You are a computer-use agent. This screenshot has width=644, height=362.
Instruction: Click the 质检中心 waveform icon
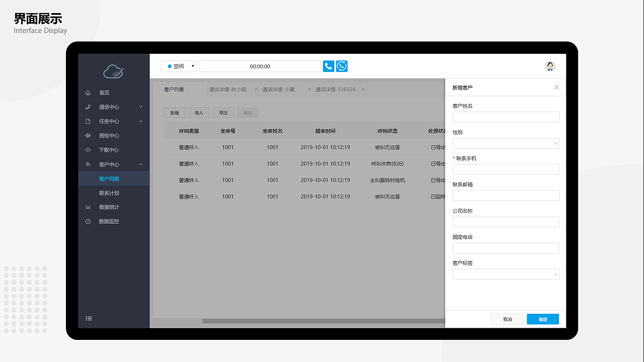coord(89,135)
